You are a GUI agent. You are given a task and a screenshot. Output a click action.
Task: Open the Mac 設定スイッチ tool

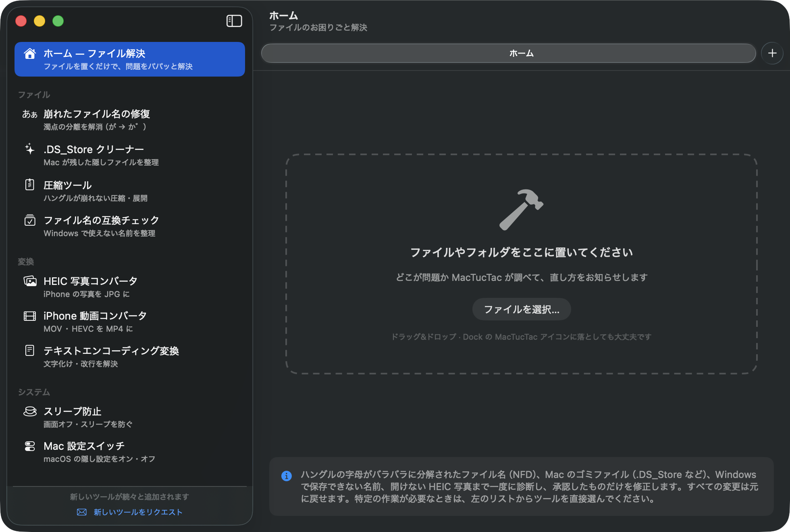coord(130,452)
